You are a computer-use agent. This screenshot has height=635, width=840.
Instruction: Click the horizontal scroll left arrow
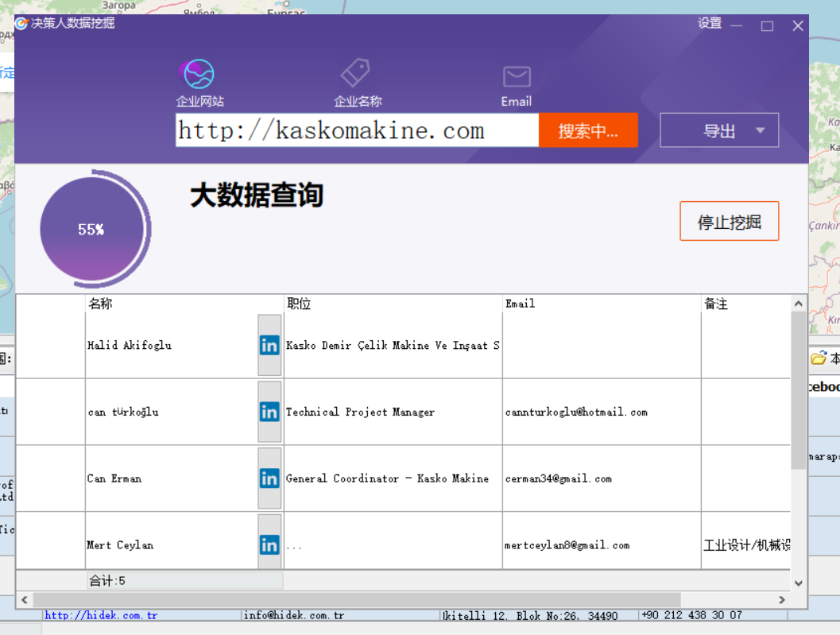(x=24, y=599)
